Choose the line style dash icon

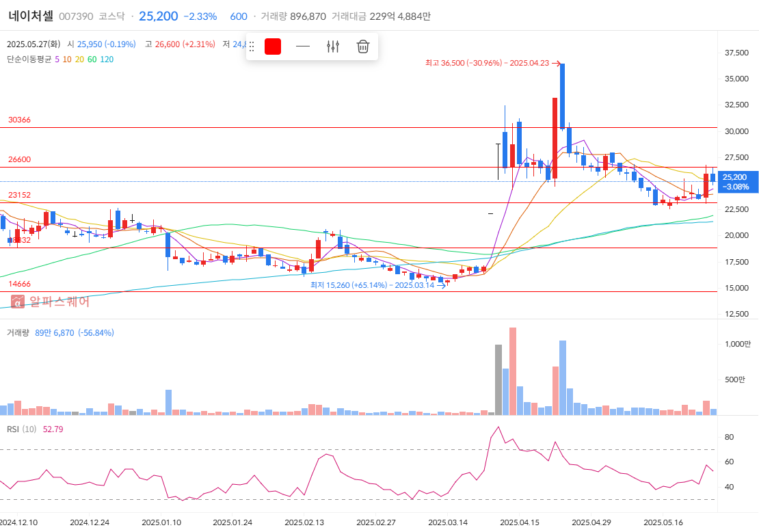coord(302,46)
